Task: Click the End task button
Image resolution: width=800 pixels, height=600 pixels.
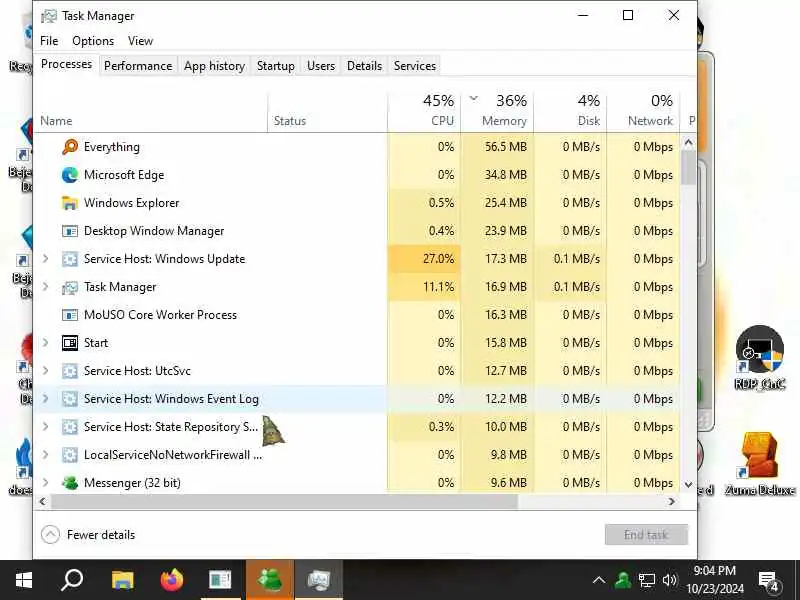Action: pos(646,535)
